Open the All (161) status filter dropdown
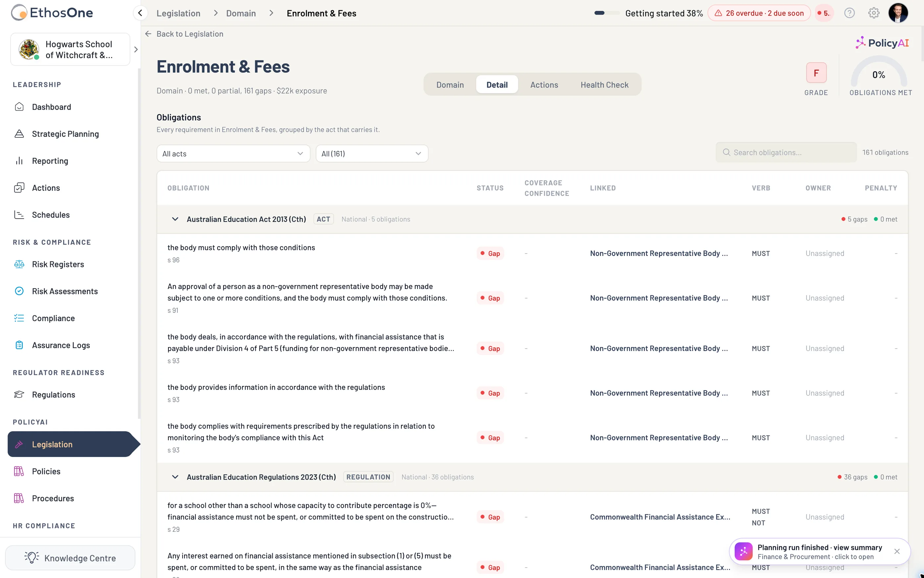 (372, 154)
